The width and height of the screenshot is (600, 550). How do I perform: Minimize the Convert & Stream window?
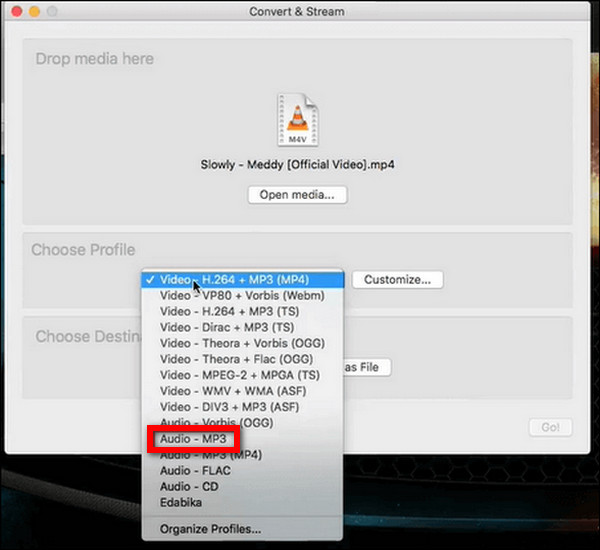click(34, 11)
